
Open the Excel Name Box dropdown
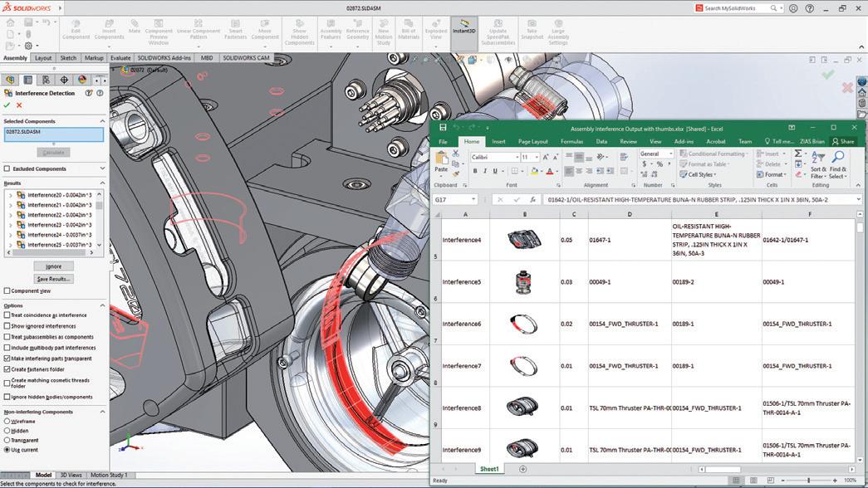(473, 200)
